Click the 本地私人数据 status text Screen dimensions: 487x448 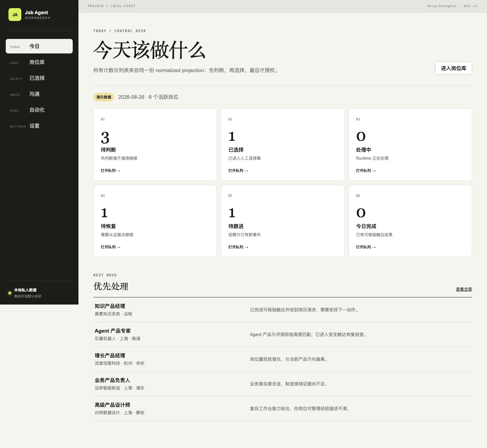[x=25, y=290]
